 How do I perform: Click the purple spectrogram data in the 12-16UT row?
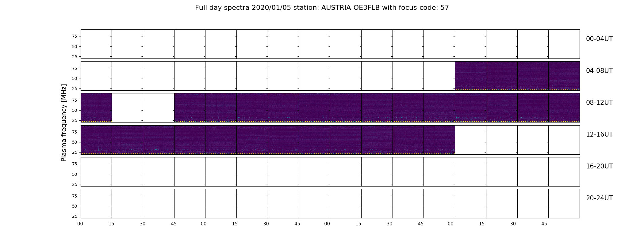(x=268, y=140)
